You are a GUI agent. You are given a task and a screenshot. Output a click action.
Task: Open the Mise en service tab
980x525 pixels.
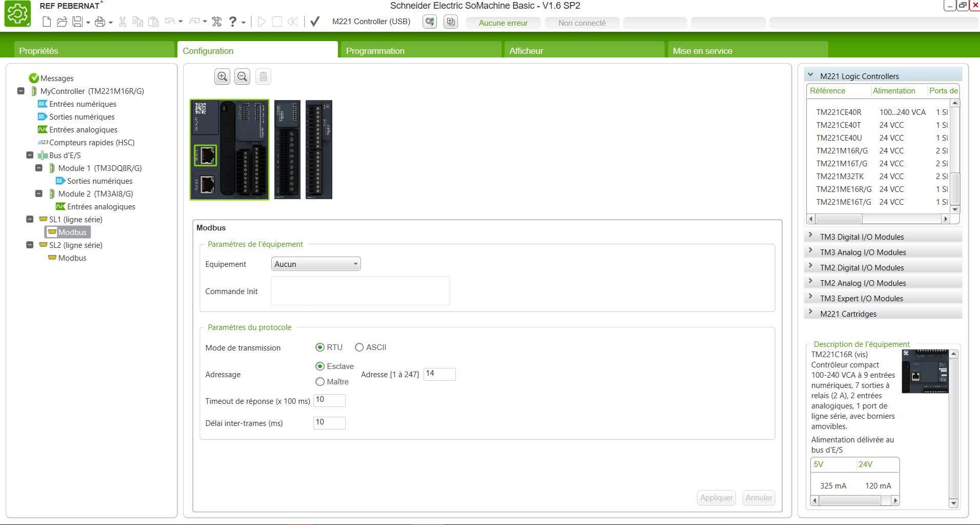pyautogui.click(x=702, y=51)
